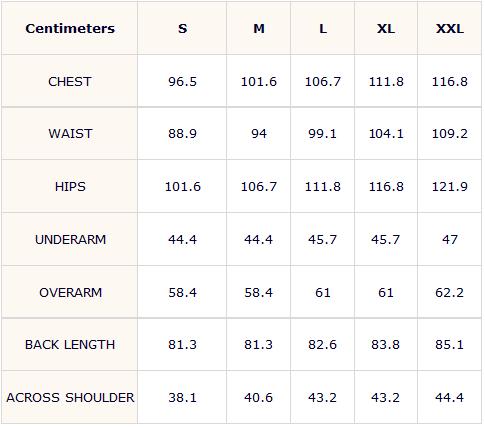Select the XL size column header
Image resolution: width=485 pixels, height=427 pixels.
[x=386, y=29]
